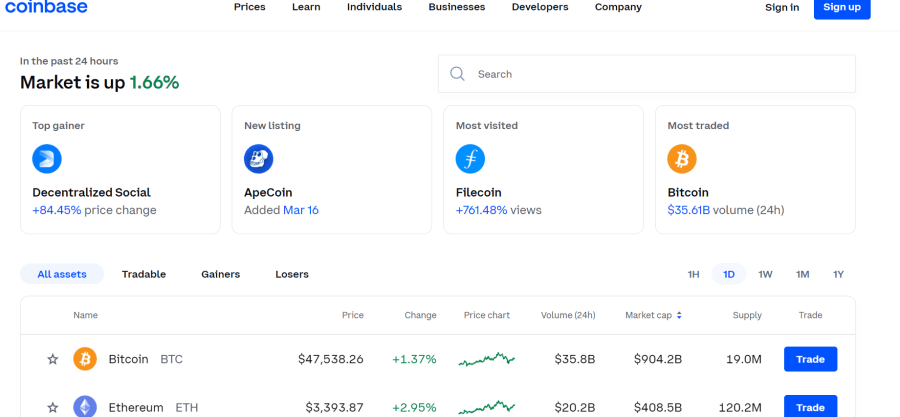
Task: Open the Bitcoin icon in Most traded card
Action: click(x=682, y=159)
